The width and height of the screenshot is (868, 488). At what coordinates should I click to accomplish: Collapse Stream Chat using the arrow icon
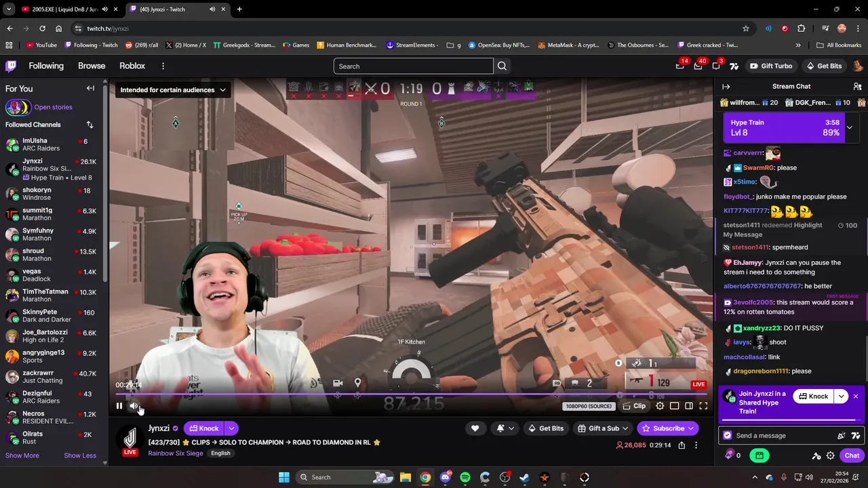click(x=726, y=87)
